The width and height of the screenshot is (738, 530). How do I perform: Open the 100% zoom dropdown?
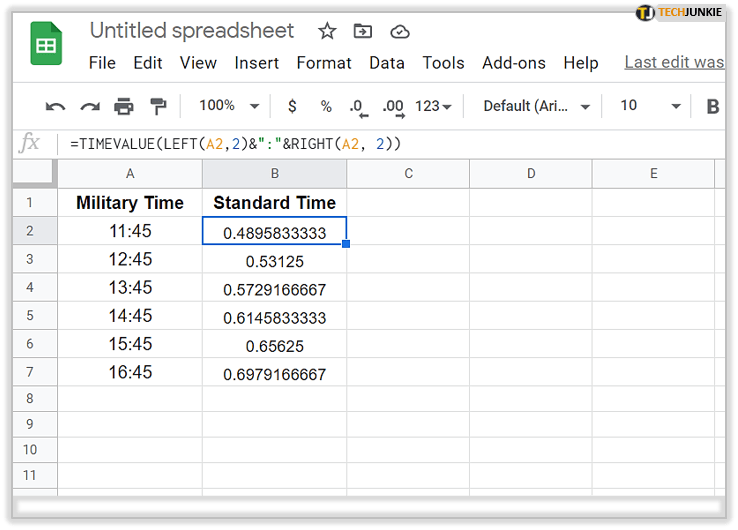pyautogui.click(x=229, y=106)
